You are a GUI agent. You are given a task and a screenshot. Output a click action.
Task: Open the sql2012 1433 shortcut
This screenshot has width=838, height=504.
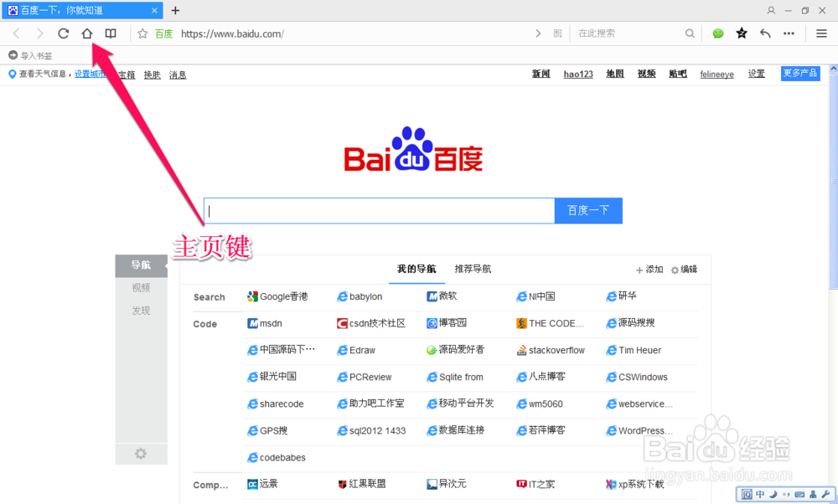point(371,431)
